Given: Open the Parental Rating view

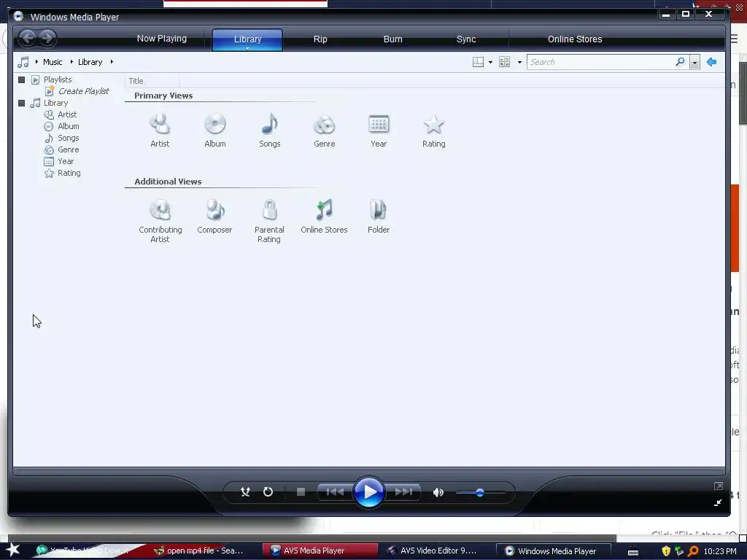Looking at the screenshot, I should click(269, 221).
